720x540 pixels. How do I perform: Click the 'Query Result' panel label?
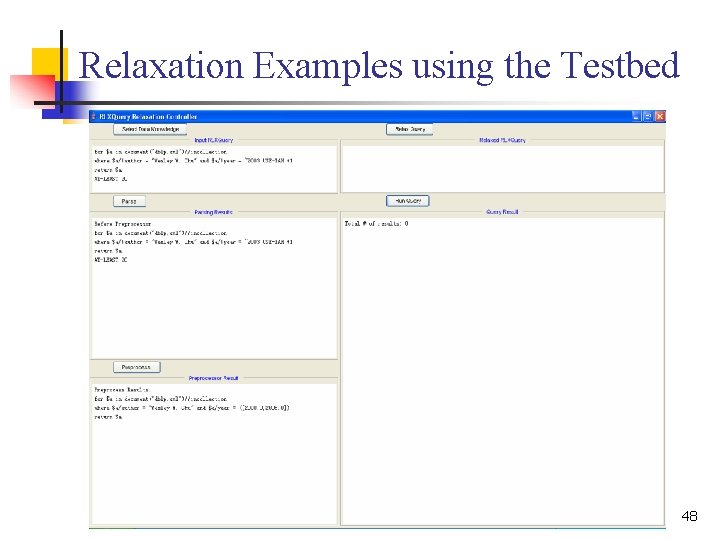coord(502,212)
